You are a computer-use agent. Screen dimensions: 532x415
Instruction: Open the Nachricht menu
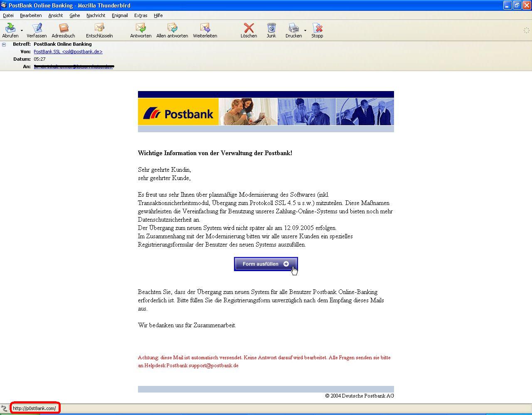[x=96, y=15]
